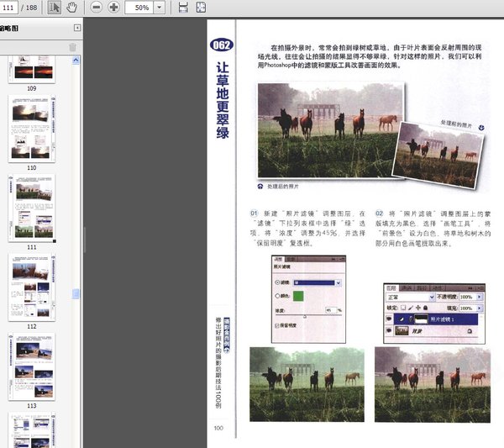The height and width of the screenshot is (448, 504).
Task: Click the vertical title '让草地更翠绿'
Action: 222,100
